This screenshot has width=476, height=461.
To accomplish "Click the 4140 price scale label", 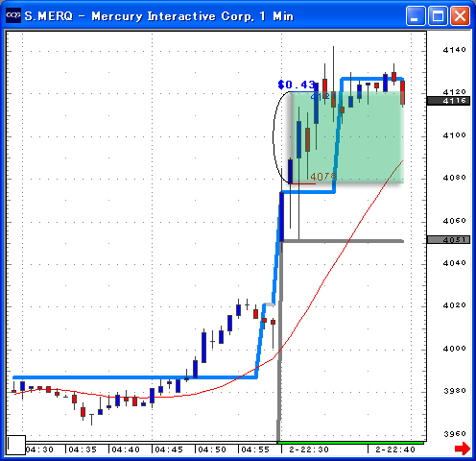I will (x=454, y=50).
